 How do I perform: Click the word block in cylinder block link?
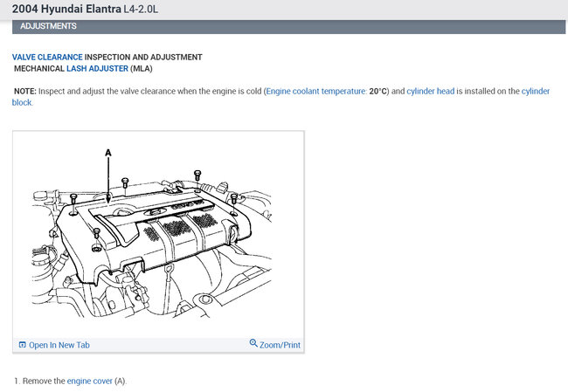point(22,102)
